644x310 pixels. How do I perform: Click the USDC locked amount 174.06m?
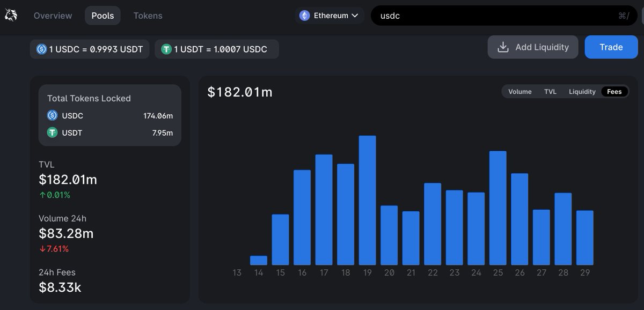coord(158,115)
